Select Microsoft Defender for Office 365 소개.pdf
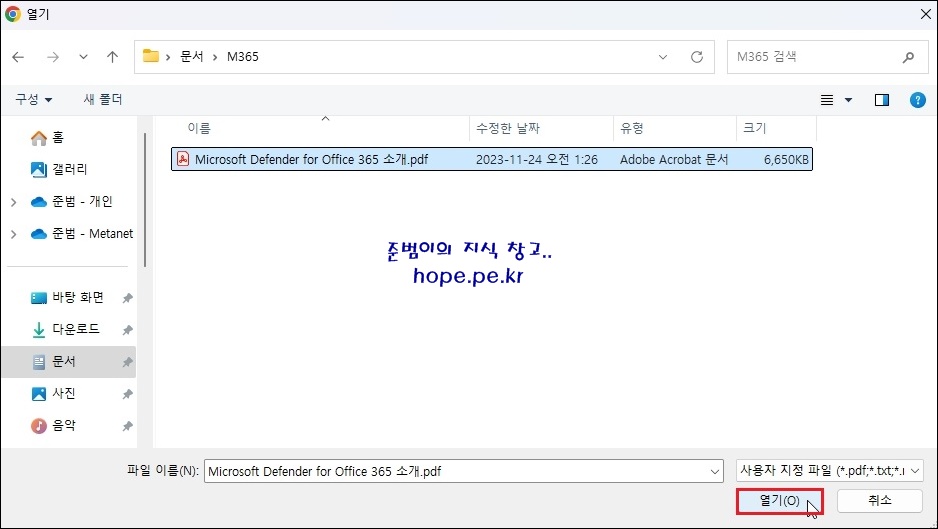Image resolution: width=938 pixels, height=529 pixels. tap(492, 159)
